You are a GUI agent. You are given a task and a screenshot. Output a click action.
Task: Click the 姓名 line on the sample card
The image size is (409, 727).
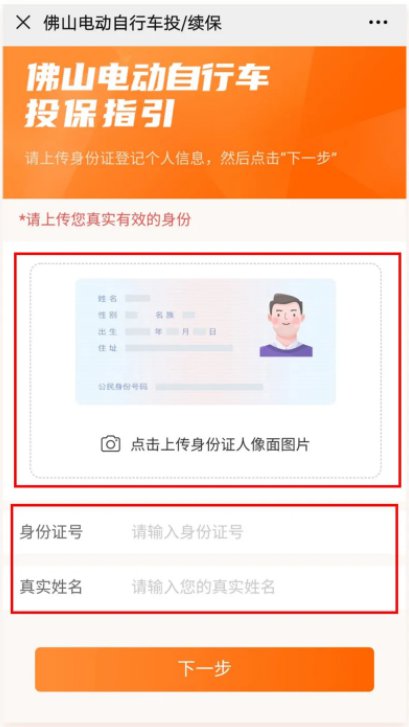click(x=124, y=298)
